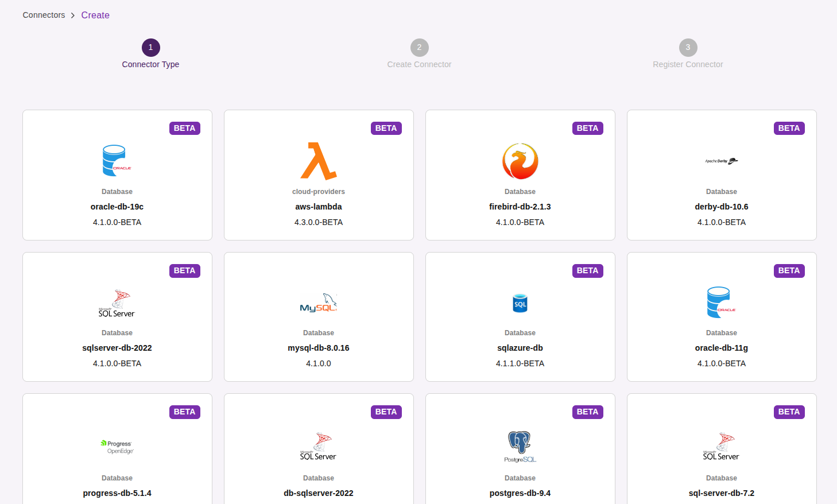837x504 pixels.
Task: Select the Firebird phoenix logo
Action: [x=520, y=161]
